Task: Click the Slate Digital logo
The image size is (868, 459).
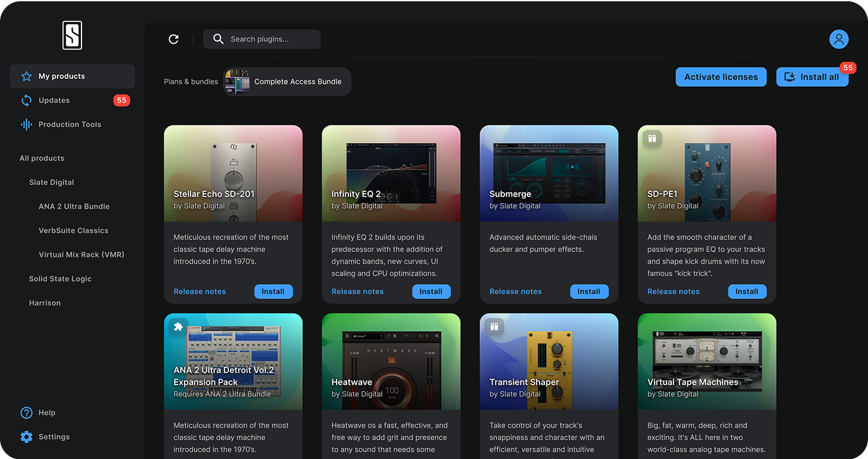Action: click(72, 35)
